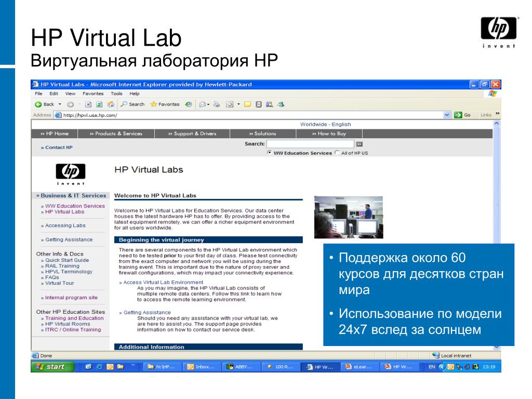This screenshot has width=532, height=399.
Task: Click the Forward arrow icon
Action: [70, 104]
